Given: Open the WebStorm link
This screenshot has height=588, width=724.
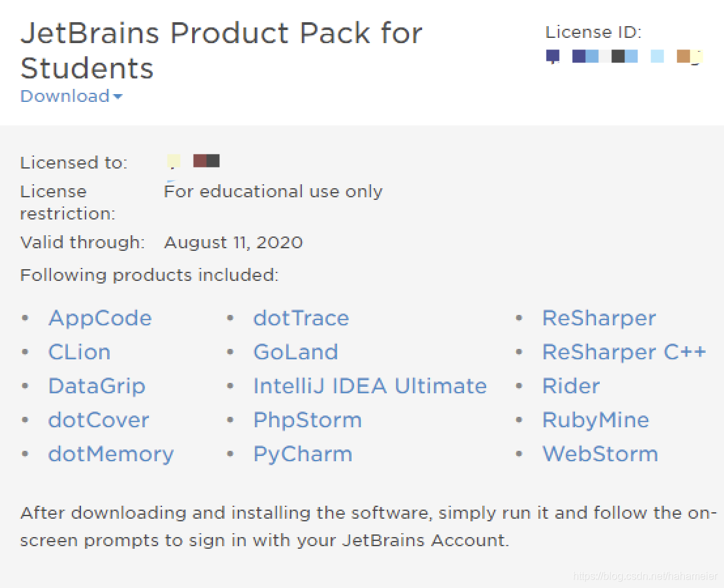Looking at the screenshot, I should tap(601, 454).
